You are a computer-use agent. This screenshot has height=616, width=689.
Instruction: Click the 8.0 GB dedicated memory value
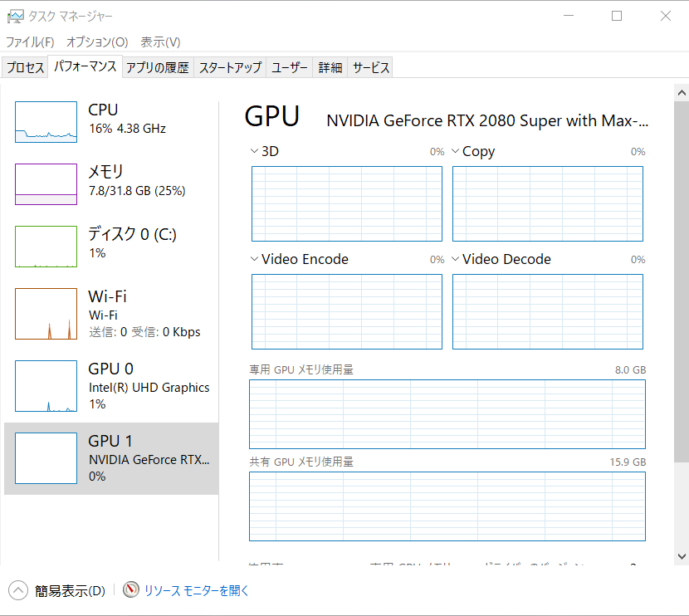[631, 370]
